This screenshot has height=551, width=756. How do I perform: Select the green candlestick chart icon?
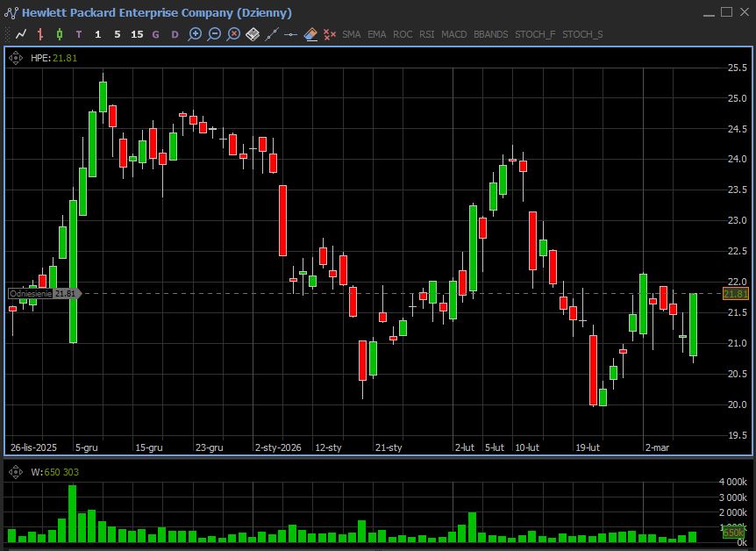[60, 34]
